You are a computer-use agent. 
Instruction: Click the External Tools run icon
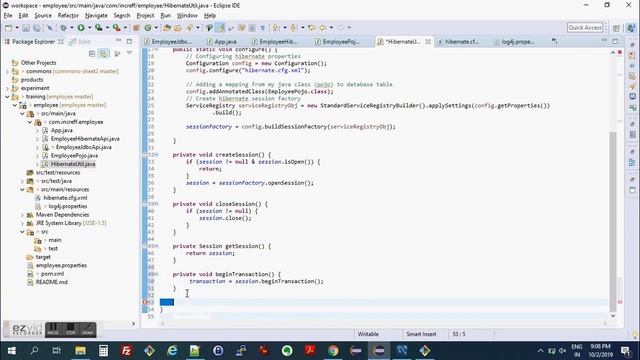click(116, 28)
